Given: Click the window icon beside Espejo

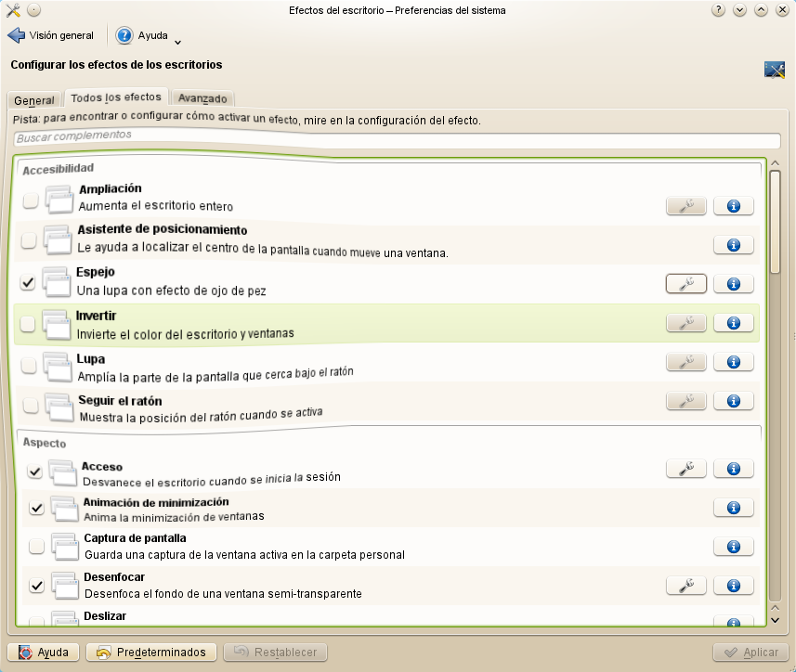Looking at the screenshot, I should pos(56,282).
